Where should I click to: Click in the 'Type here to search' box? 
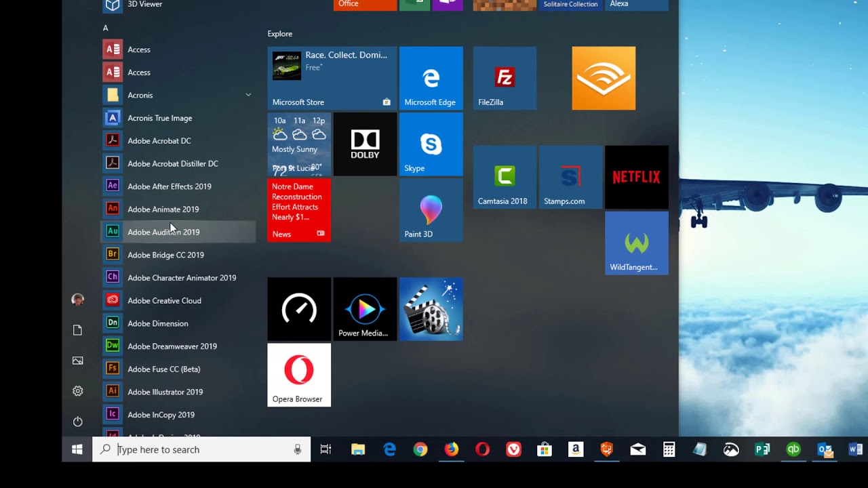(x=201, y=449)
